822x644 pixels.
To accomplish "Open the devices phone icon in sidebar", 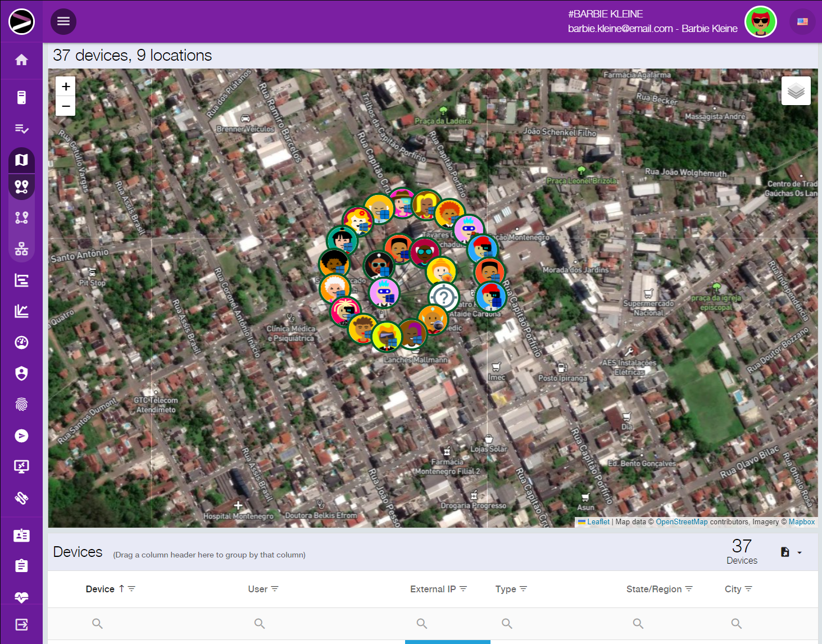I will [x=21, y=97].
